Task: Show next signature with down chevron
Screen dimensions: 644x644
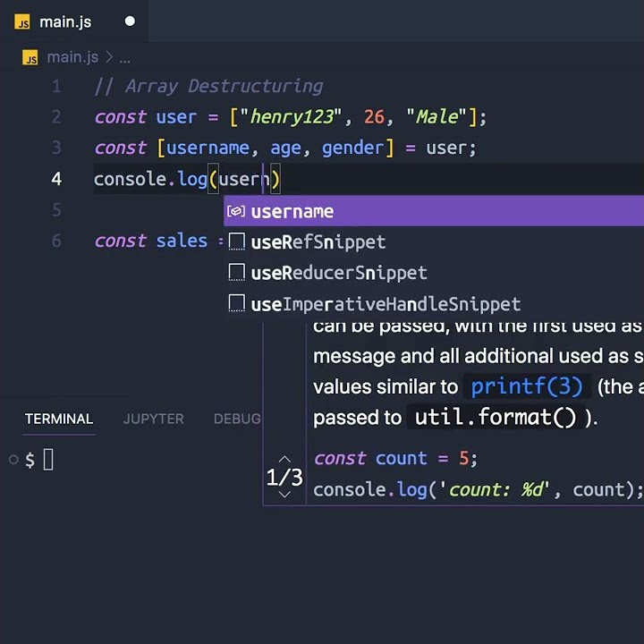Action: pos(284,494)
